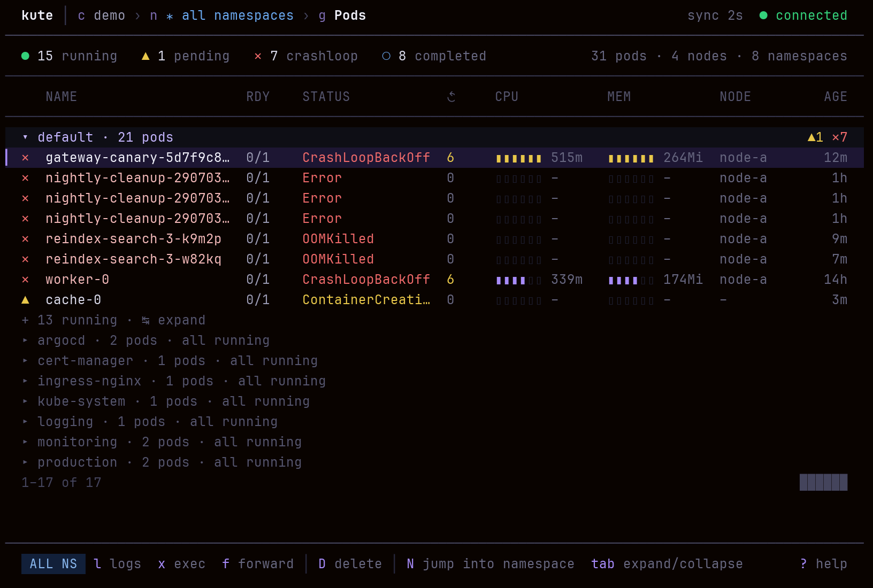873x588 pixels.
Task: Toggle the ALL NS badge
Action: tap(53, 564)
